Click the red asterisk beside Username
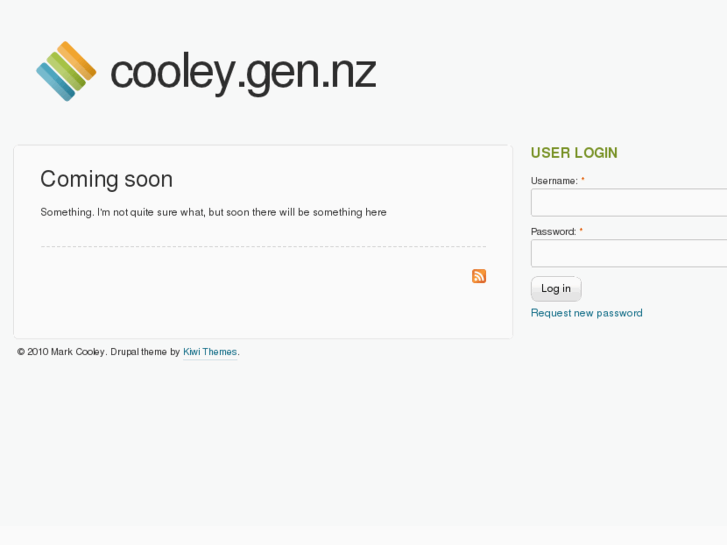Image resolution: width=727 pixels, height=545 pixels. pos(583,181)
